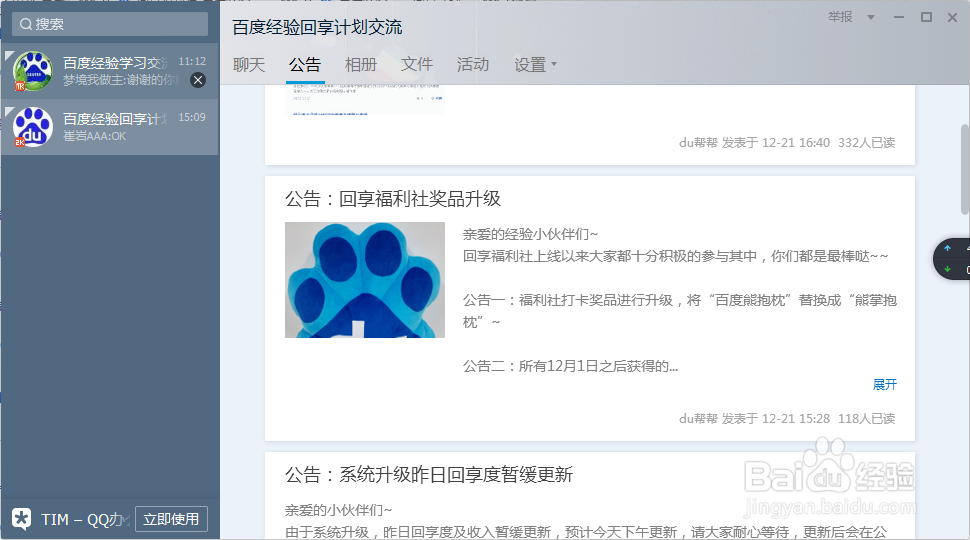Close the 百度经验学习交流 conversation with the X
This screenshot has width=970, height=540.
tap(198, 80)
